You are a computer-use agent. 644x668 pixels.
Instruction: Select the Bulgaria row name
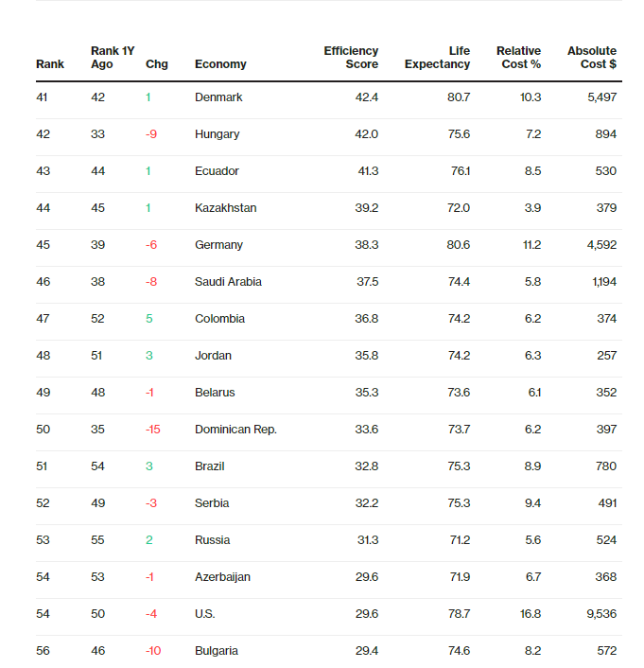pyautogui.click(x=217, y=651)
